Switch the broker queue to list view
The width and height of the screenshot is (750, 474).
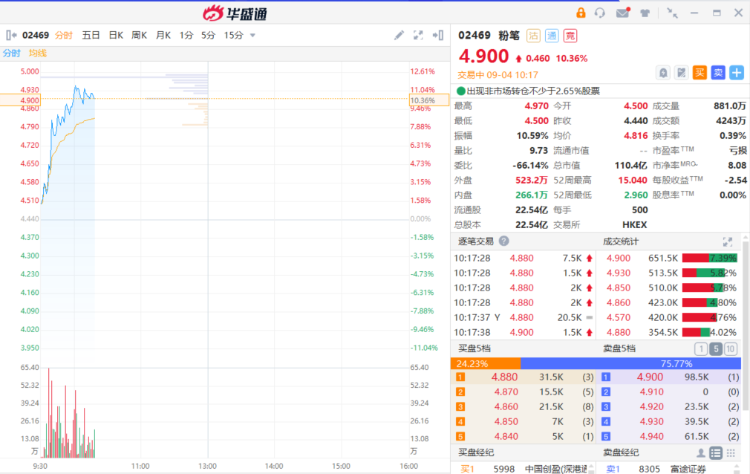[x=716, y=452]
